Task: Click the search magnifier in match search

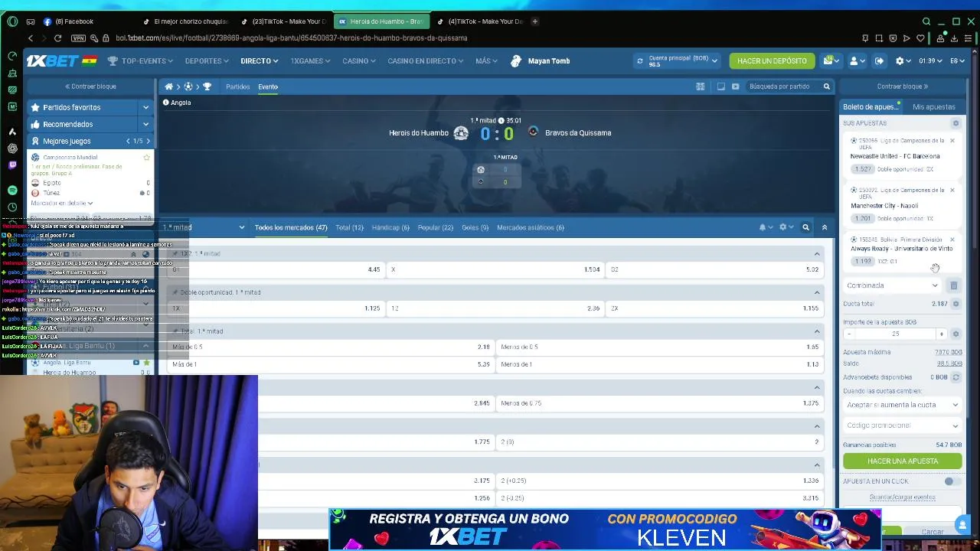Action: tap(826, 86)
